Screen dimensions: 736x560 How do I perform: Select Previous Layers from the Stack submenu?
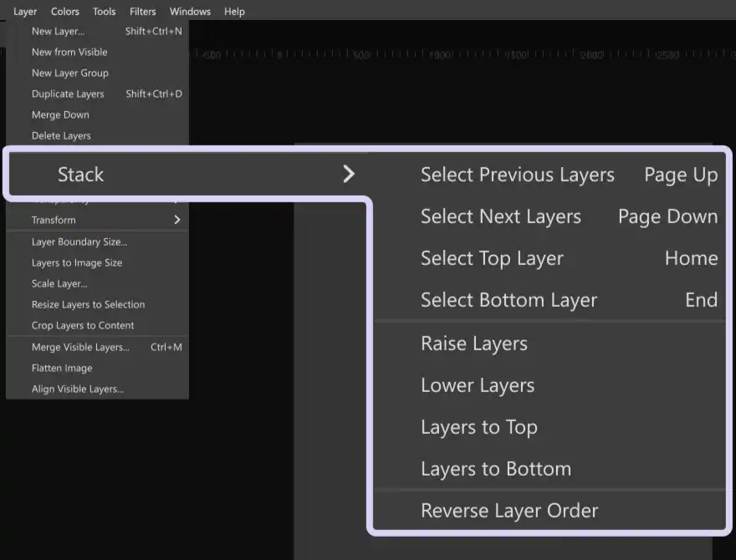(x=517, y=175)
